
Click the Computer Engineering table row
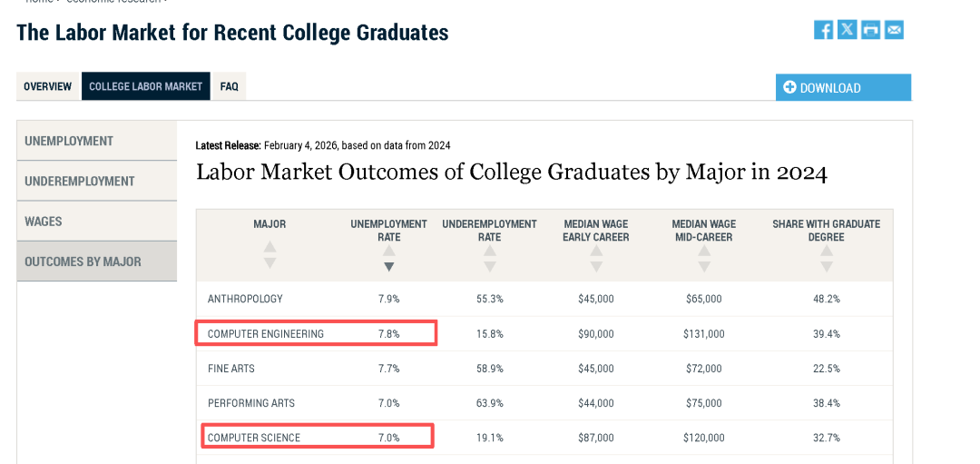(544, 334)
